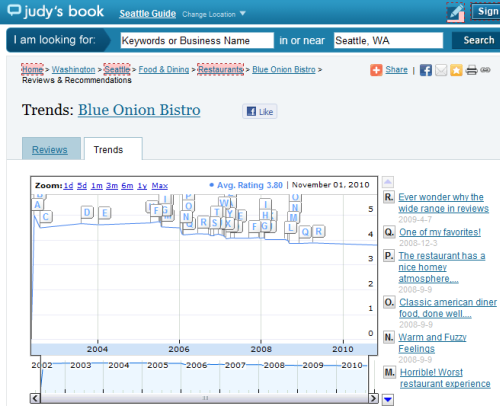Click review marker M icon in list
Viewport: 500px width, 406px height.
coord(389,372)
